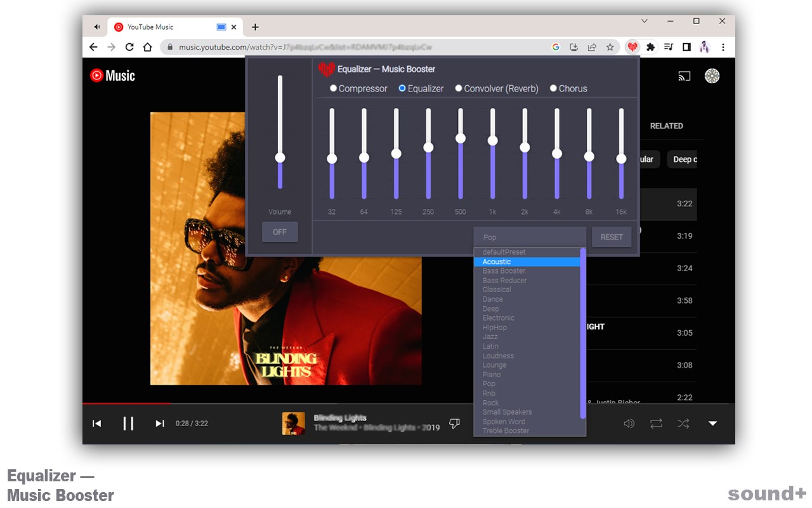Click the 32 Hz band slider handle
Screen dimensions: 812x508
[332, 159]
